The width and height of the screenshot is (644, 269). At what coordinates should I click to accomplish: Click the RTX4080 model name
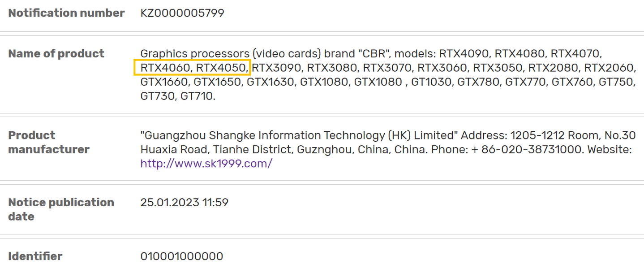520,54
